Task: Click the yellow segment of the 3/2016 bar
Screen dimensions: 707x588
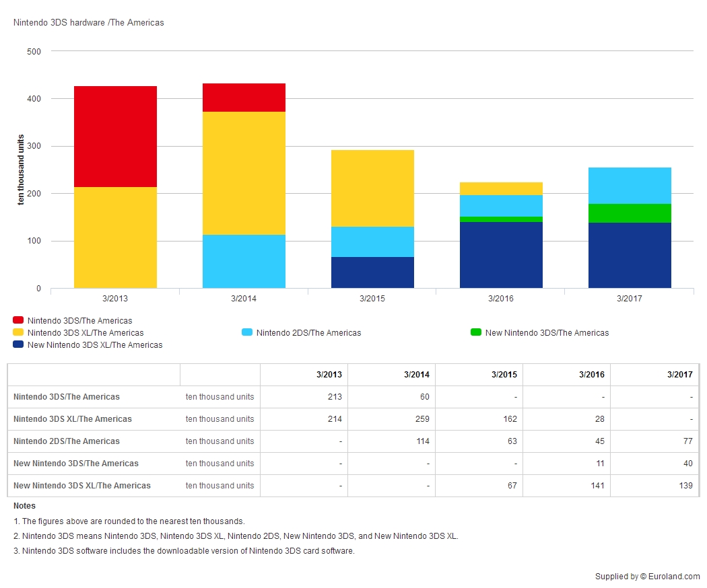Action: pos(501,189)
